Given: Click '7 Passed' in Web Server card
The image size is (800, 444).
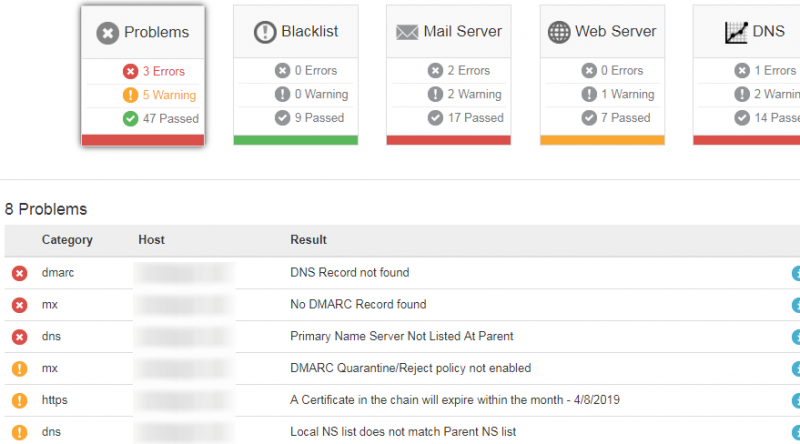Looking at the screenshot, I should (x=626, y=117).
